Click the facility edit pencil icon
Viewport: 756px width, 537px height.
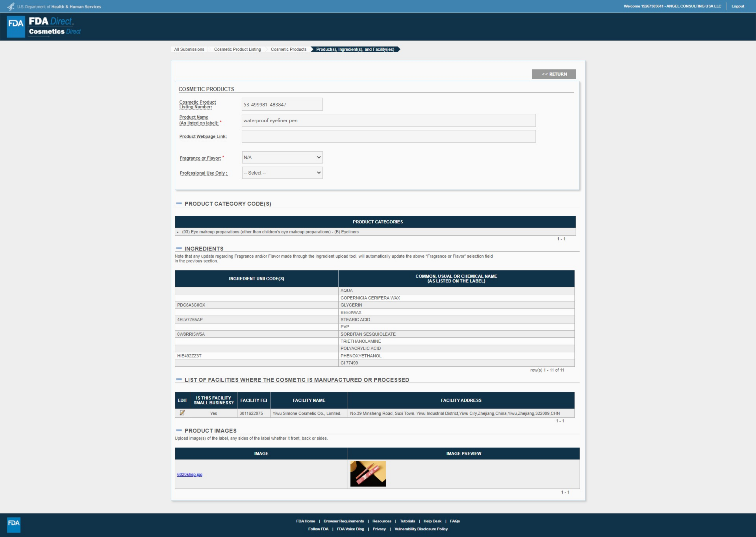point(182,413)
